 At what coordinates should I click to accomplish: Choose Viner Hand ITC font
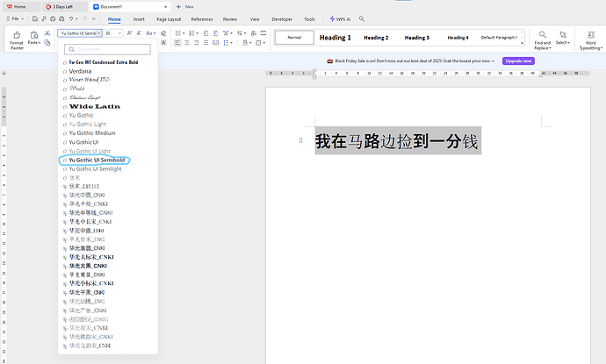point(89,80)
